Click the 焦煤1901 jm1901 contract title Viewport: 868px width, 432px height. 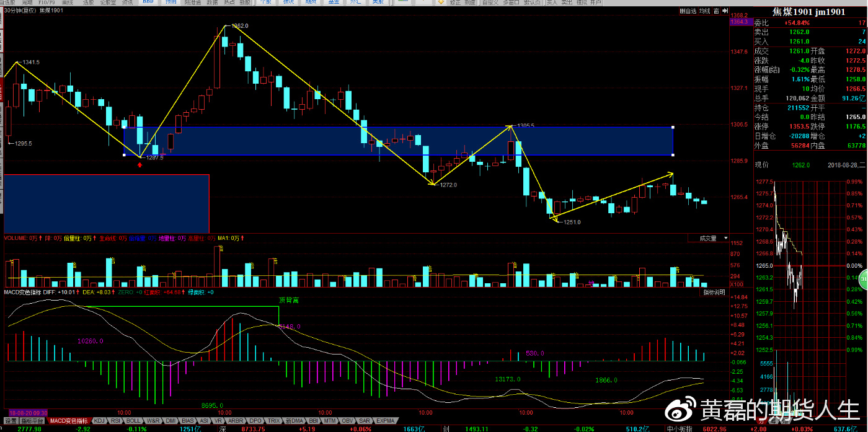pos(808,12)
